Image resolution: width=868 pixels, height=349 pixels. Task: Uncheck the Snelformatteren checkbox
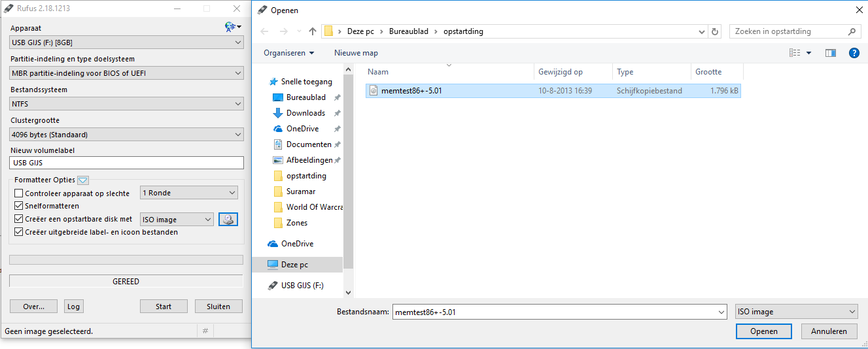[19, 206]
